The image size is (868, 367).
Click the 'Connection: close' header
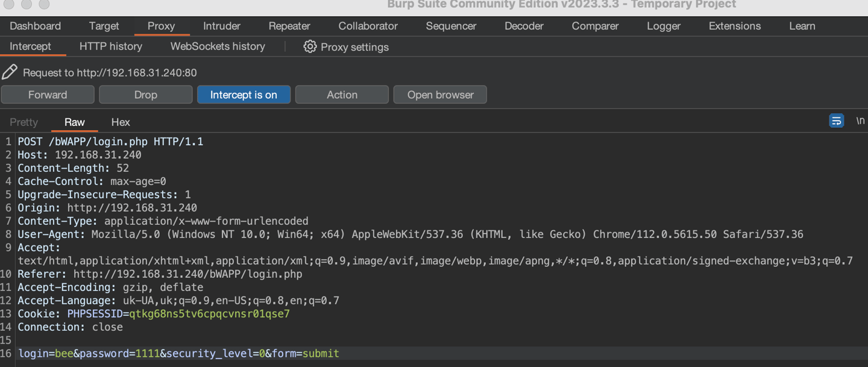[x=70, y=327]
